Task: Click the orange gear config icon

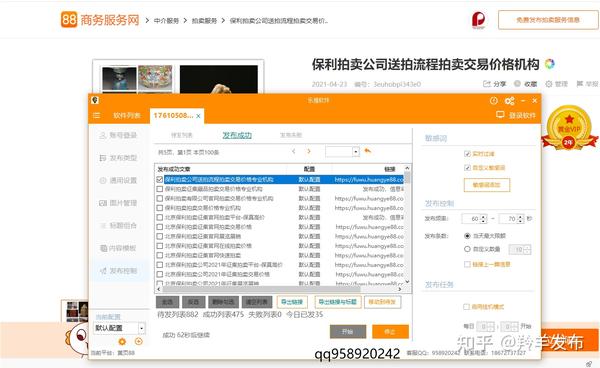Action: 122,342
